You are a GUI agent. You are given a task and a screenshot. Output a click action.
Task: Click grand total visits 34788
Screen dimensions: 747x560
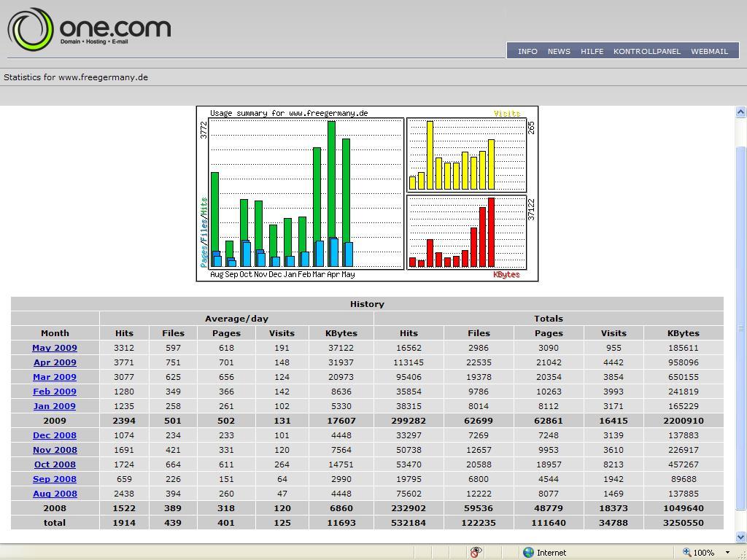tap(614, 523)
